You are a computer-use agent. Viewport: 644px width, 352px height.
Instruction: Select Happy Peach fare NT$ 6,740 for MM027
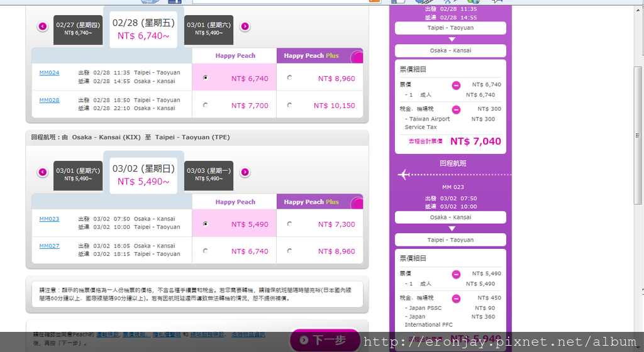click(x=206, y=251)
